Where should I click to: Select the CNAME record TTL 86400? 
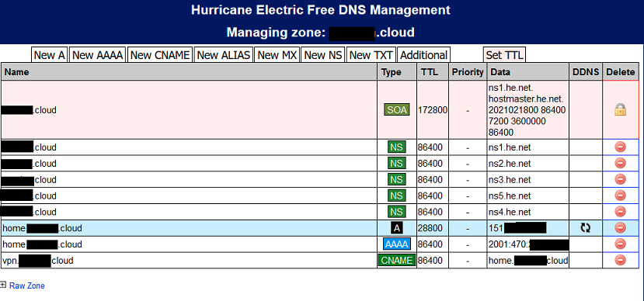coord(430,260)
